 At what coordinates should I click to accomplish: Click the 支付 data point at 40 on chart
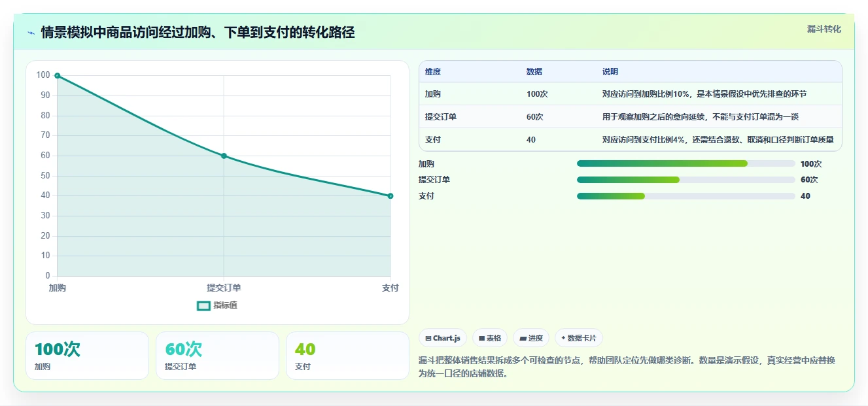click(391, 195)
